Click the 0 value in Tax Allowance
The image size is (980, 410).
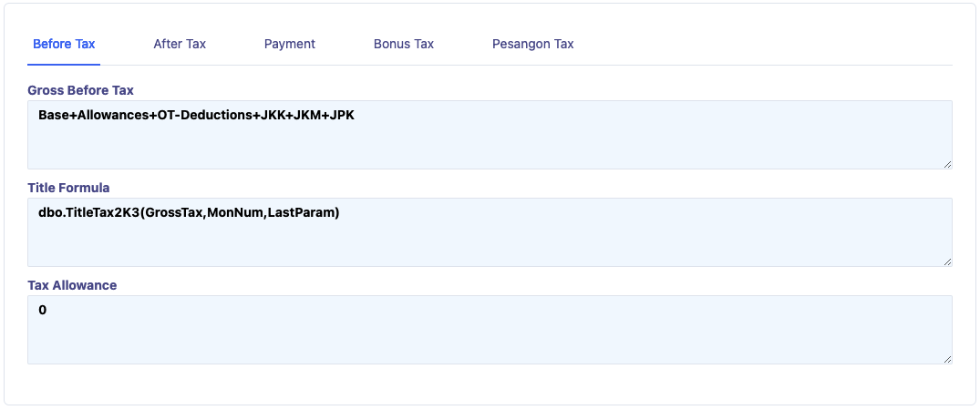[43, 311]
